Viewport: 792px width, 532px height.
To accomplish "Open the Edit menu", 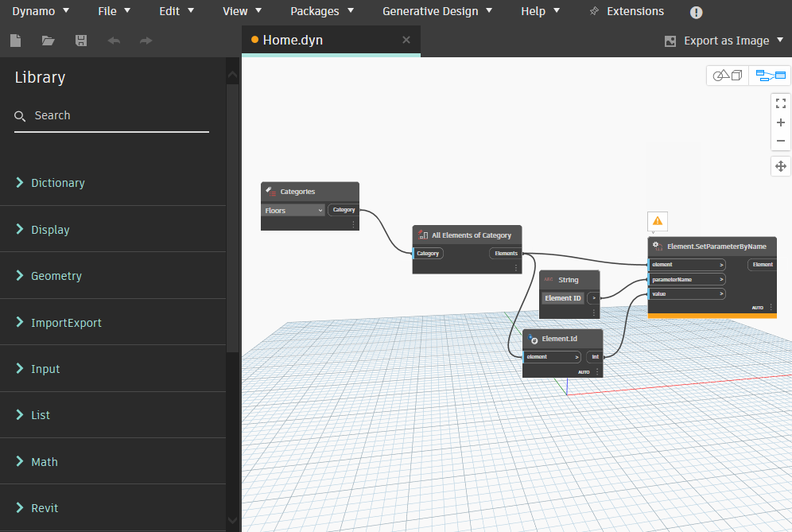I will pos(176,11).
